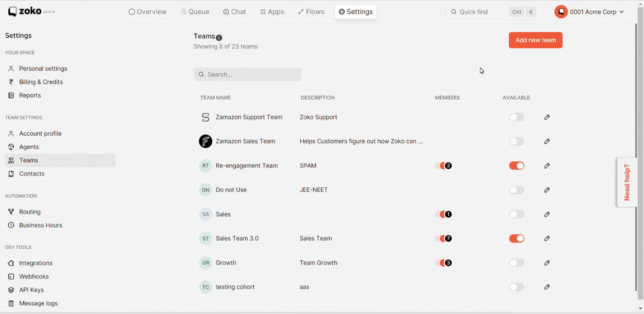Edit Zamazon Sales Team with pencil icon

point(547,142)
